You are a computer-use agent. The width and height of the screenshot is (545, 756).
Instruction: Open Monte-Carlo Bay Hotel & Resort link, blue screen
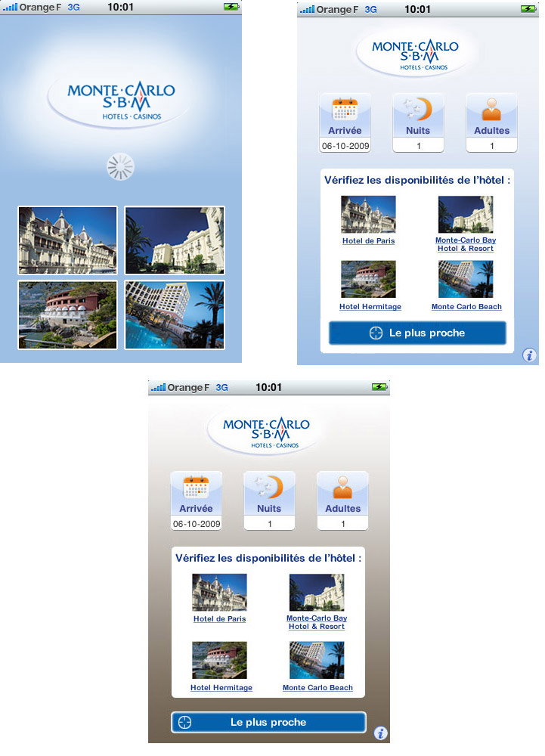tap(466, 244)
